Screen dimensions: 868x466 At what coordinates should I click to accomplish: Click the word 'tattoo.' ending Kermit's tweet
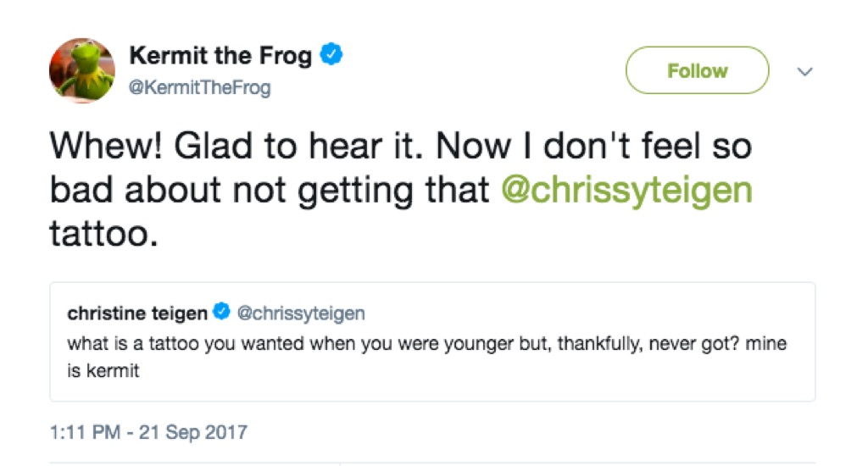pyautogui.click(x=104, y=232)
